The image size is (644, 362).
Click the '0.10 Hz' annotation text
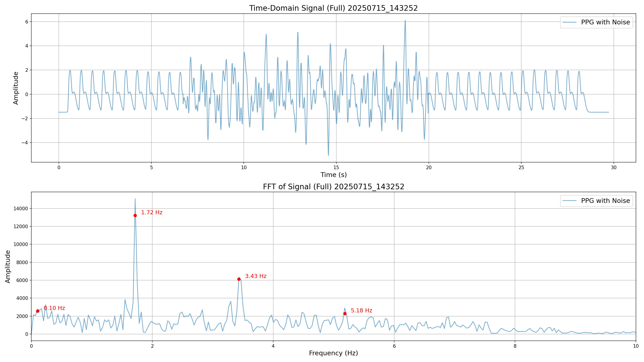coord(54,308)
